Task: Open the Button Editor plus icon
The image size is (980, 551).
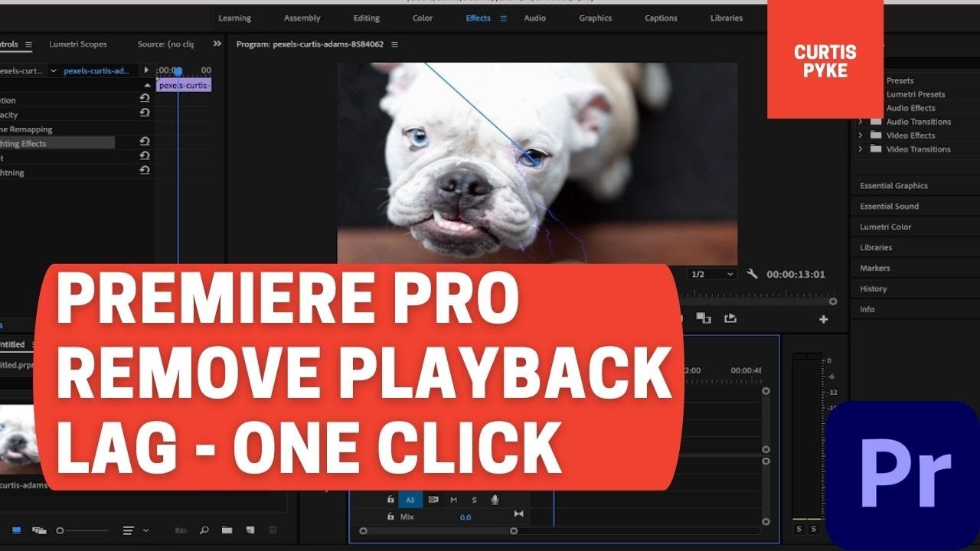Action: (x=824, y=319)
